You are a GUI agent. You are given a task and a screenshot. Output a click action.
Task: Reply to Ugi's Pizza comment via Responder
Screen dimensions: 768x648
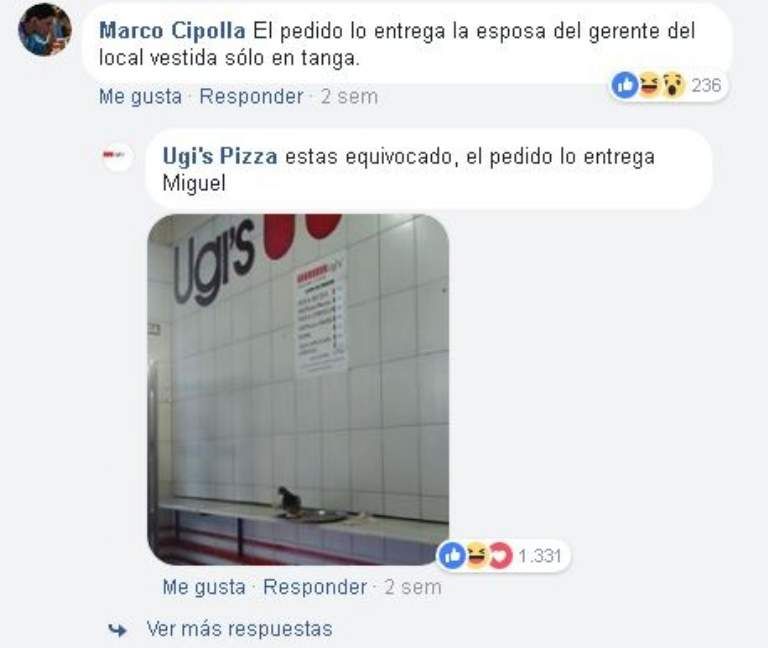click(315, 587)
